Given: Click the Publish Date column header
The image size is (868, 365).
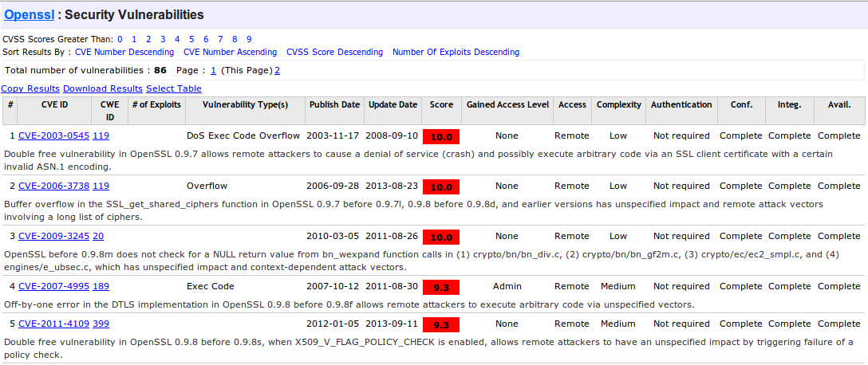Looking at the screenshot, I should coord(334,104).
